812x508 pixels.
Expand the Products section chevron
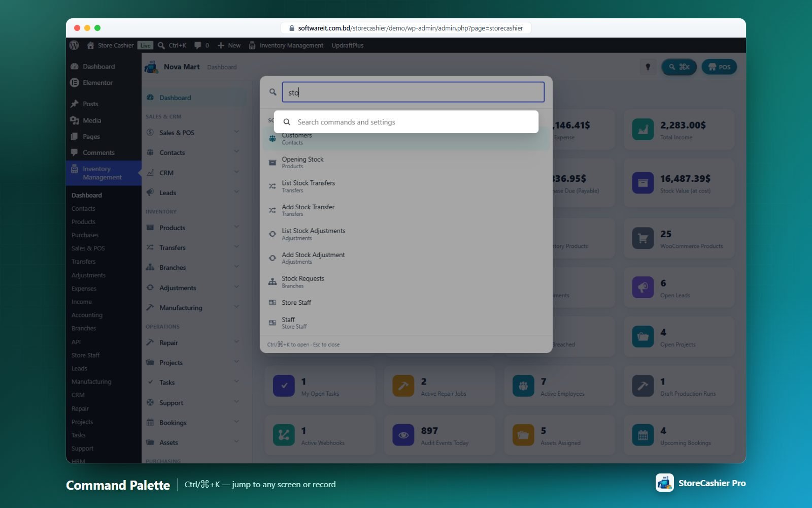click(236, 227)
